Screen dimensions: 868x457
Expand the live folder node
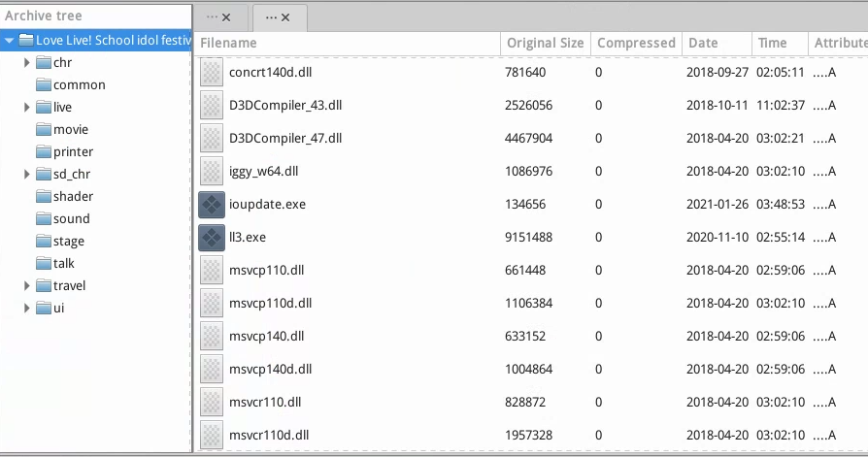pyautogui.click(x=26, y=108)
